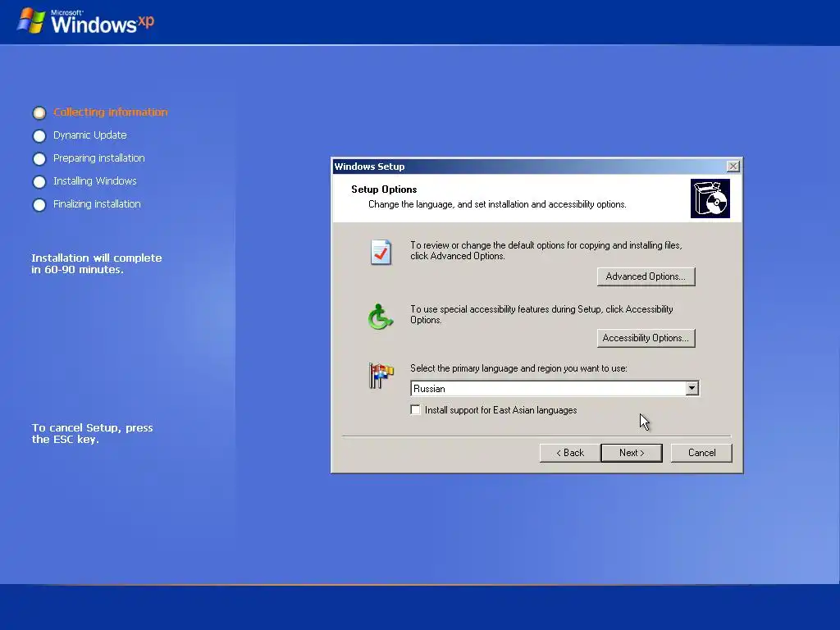The image size is (840, 630).
Task: Close the Windows Setup dialog
Action: [x=733, y=166]
